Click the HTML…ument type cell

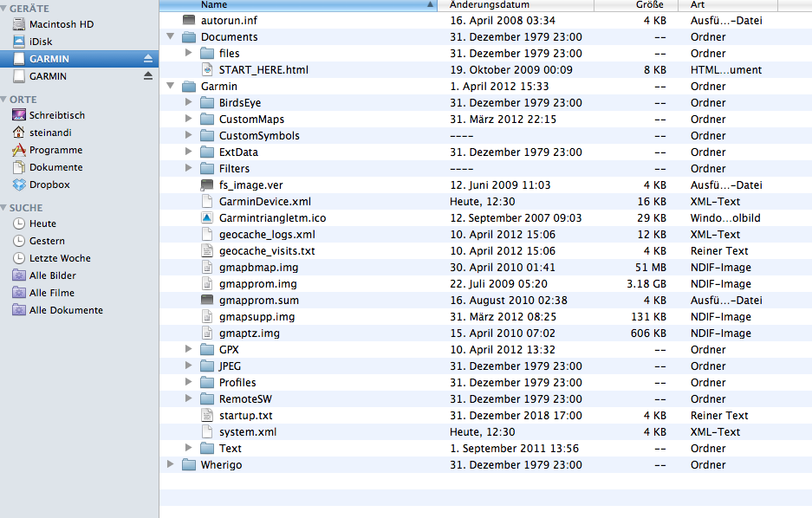pyautogui.click(x=726, y=70)
